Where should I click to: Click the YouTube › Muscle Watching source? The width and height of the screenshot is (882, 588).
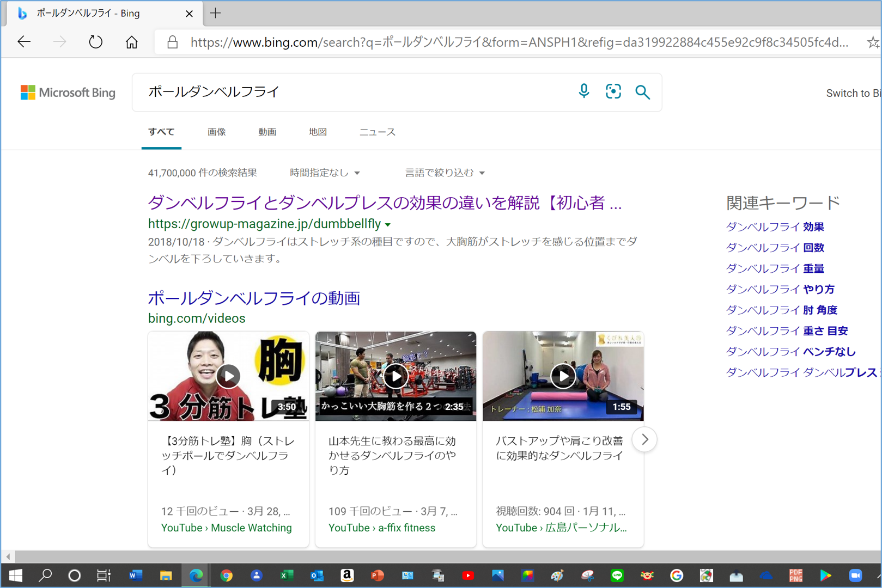click(x=226, y=528)
